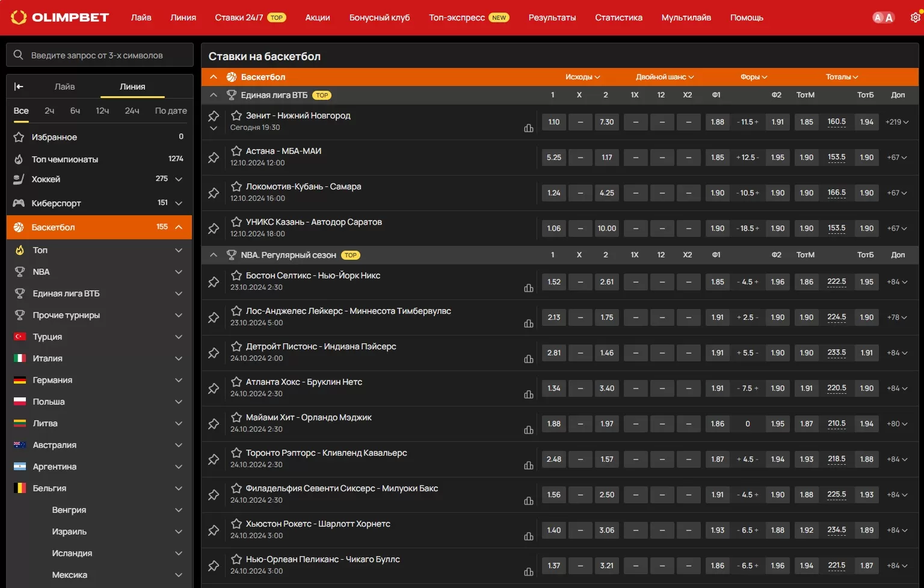Viewport: 924px width, 588px height.
Task: Open the settings gear icon
Action: 915,17
